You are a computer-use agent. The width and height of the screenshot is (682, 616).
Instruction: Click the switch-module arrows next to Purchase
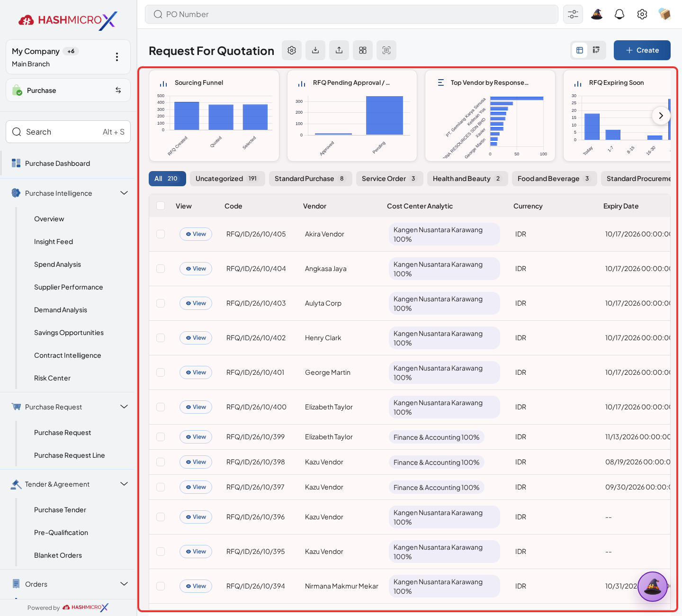click(118, 90)
